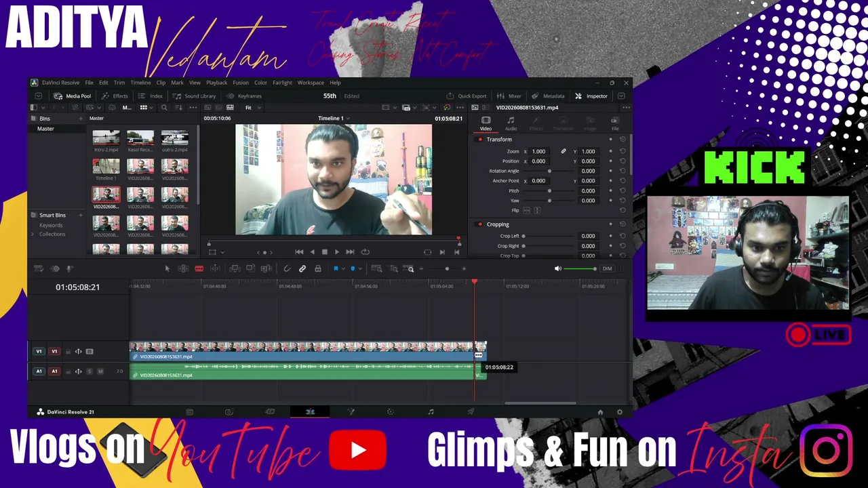Click the Custom Zoom icon

[x=410, y=269]
